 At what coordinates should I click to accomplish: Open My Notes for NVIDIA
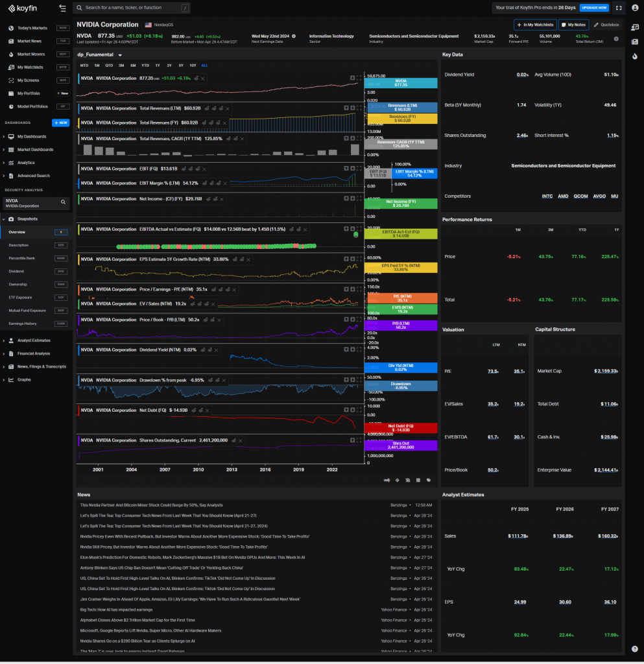pyautogui.click(x=573, y=25)
